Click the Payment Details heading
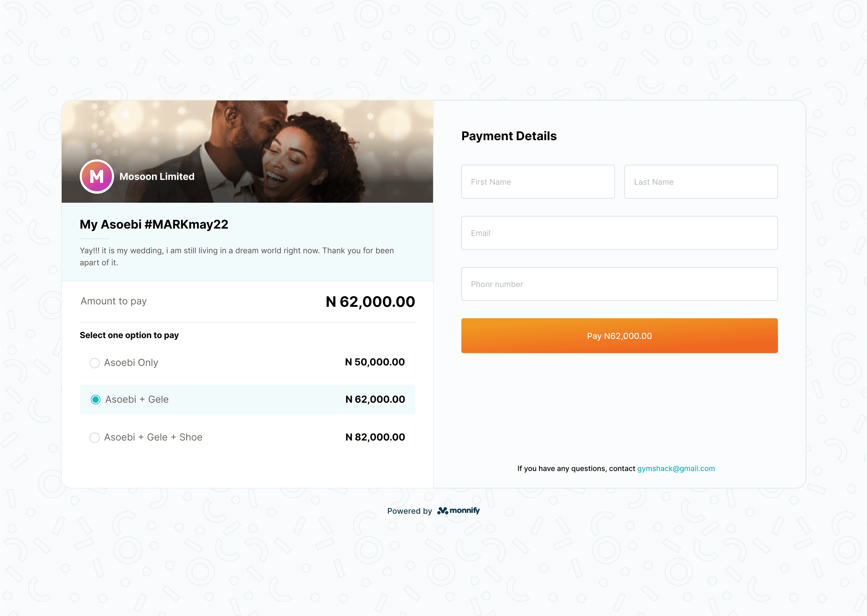The width and height of the screenshot is (867, 616). click(x=509, y=136)
